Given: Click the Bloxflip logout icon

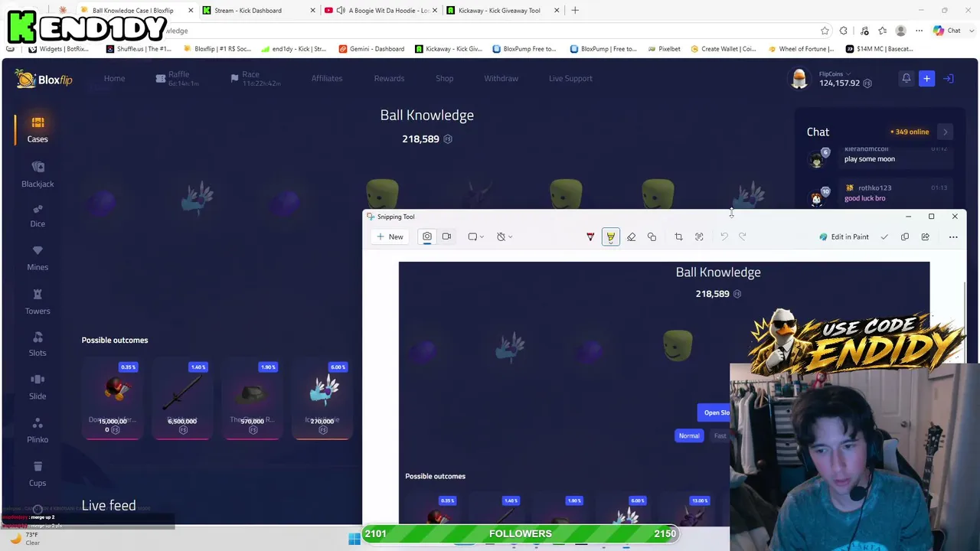Looking at the screenshot, I should (x=948, y=78).
